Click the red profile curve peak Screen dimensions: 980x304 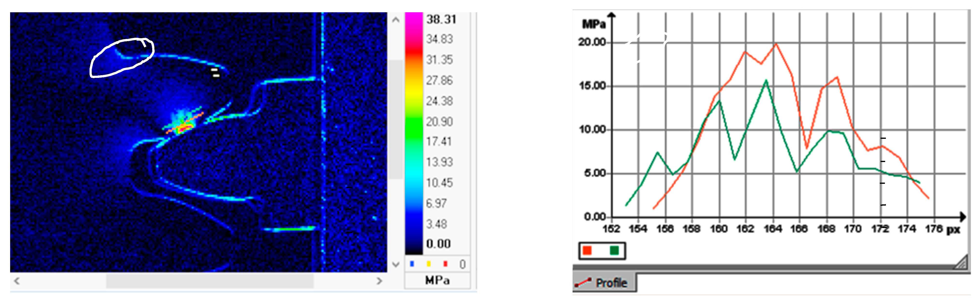tap(776, 44)
